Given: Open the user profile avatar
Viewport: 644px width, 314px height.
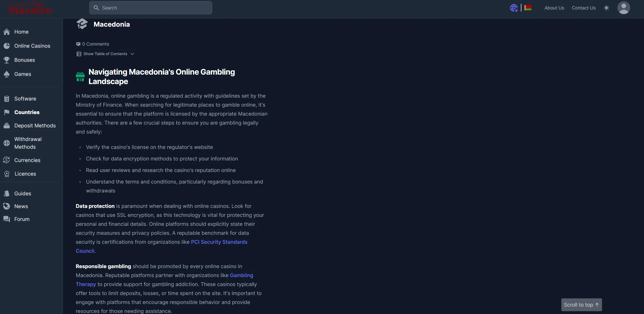Looking at the screenshot, I should [624, 8].
